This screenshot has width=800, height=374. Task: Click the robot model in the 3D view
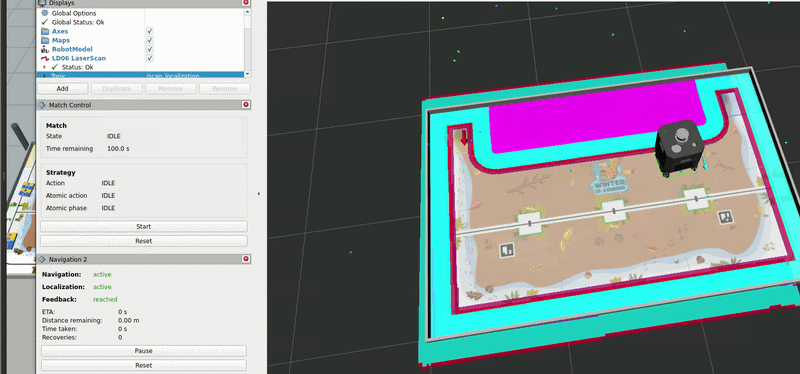[x=679, y=147]
